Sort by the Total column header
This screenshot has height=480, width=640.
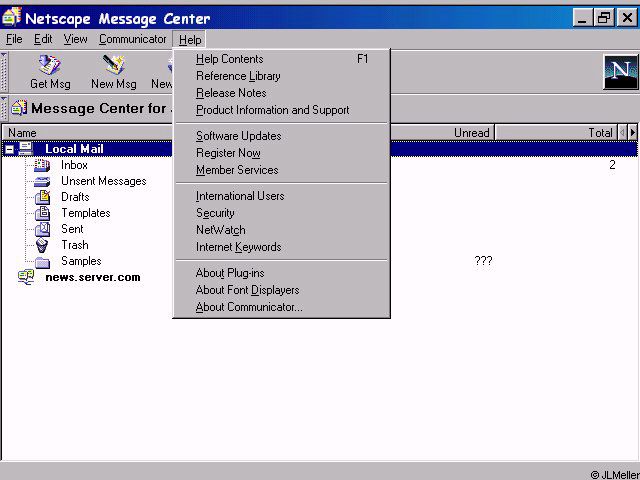556,133
